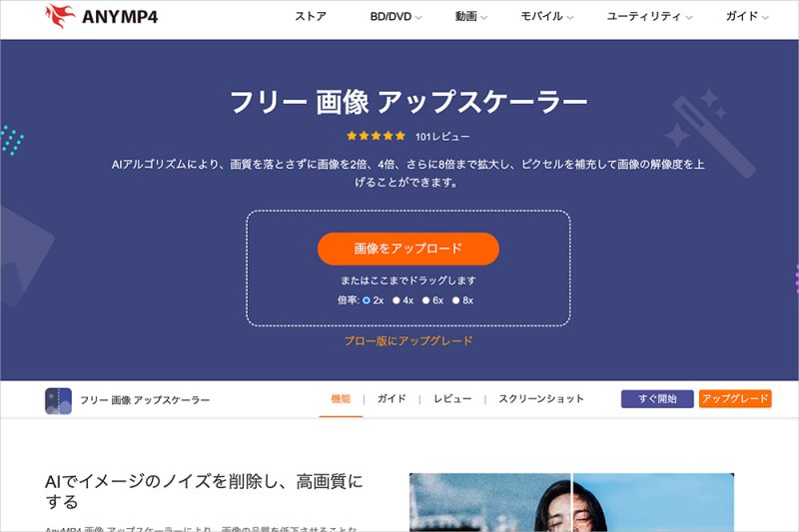The width and height of the screenshot is (799, 532).
Task: Expand the ガイド dropdown in top navigation
Action: [747, 17]
